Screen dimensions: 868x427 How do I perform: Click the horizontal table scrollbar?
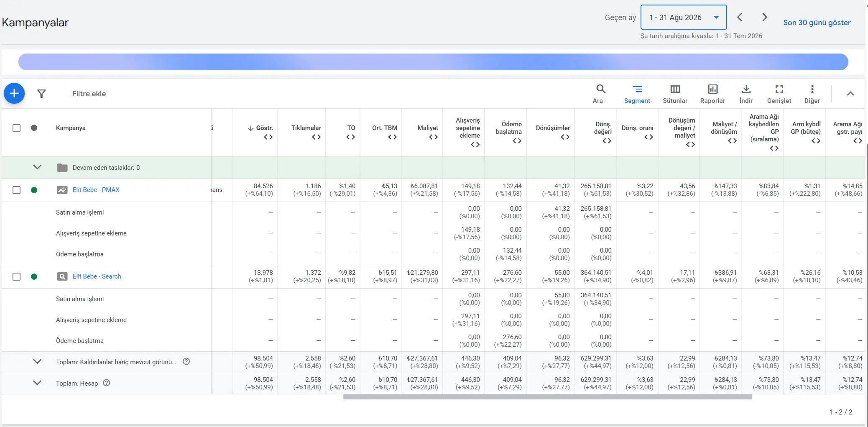pyautogui.click(x=547, y=397)
